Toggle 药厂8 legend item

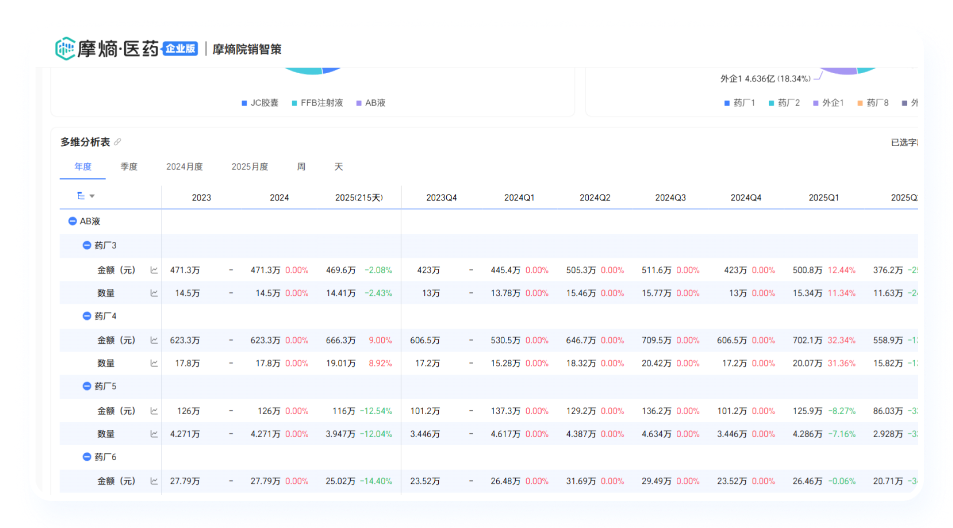[873, 103]
